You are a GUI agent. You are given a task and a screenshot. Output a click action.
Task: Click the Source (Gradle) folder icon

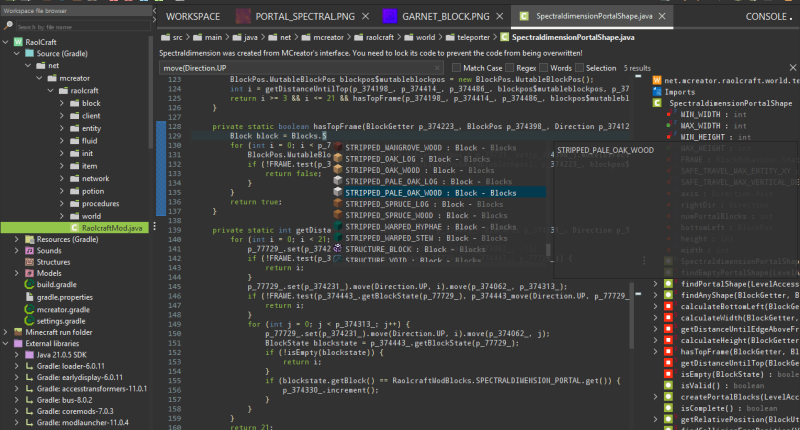[x=30, y=54]
